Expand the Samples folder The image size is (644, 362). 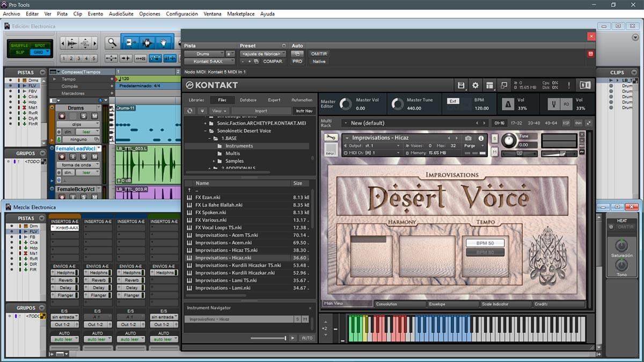[213, 161]
